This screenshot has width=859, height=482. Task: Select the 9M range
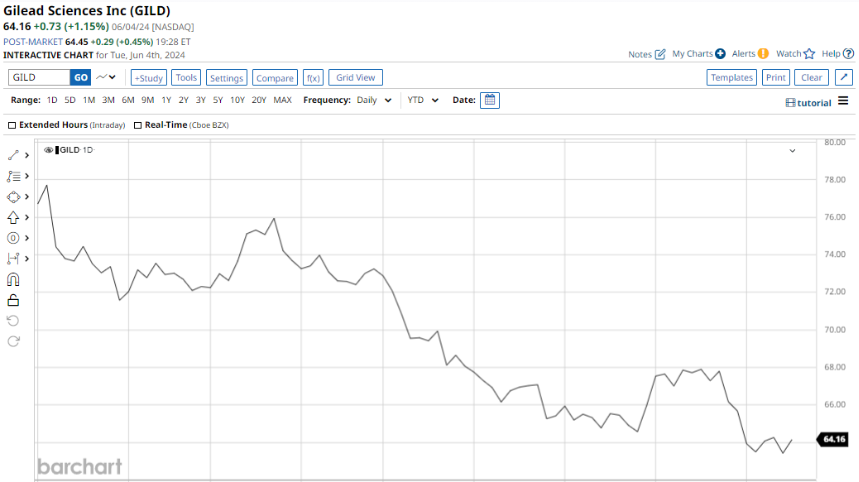(147, 100)
